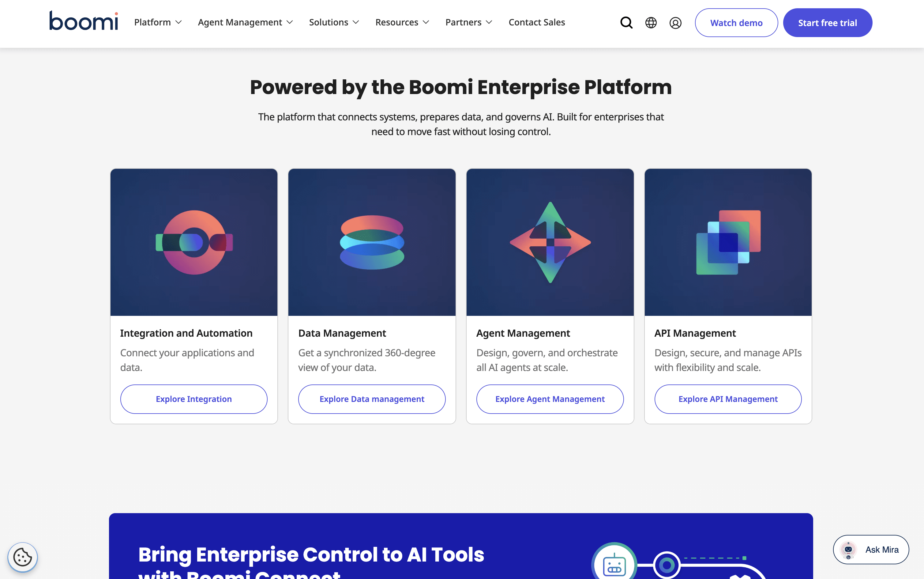The height and width of the screenshot is (579, 924).
Task: Expand the Agent Management nav chevron
Action: click(x=290, y=22)
